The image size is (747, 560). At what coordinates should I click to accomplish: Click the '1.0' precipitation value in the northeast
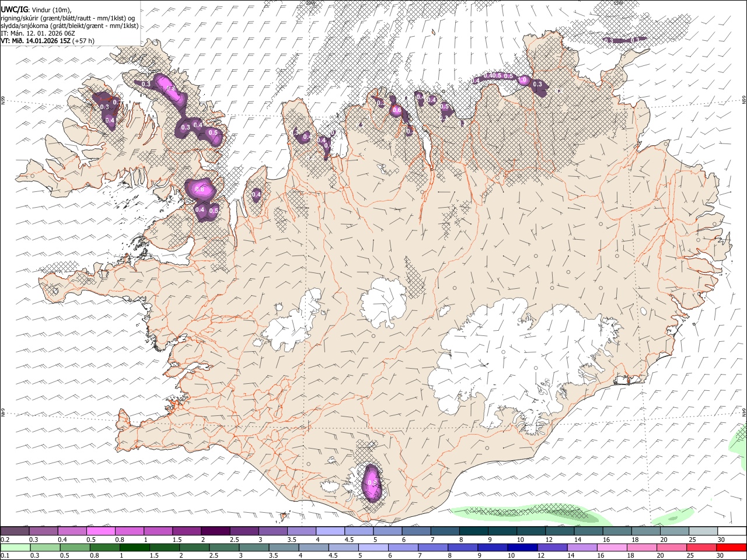[x=523, y=80]
